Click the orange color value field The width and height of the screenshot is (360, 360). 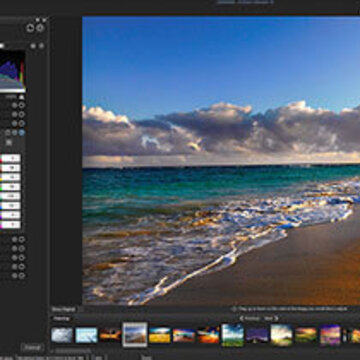(x=11, y=168)
